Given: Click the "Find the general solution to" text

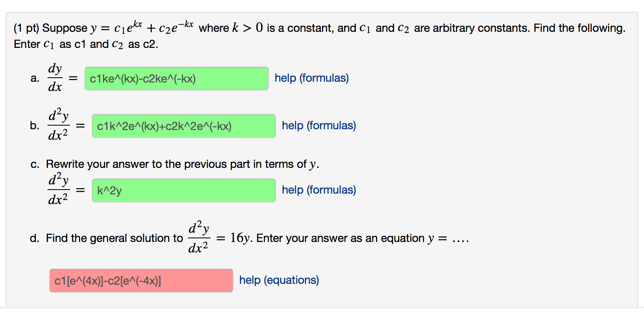Looking at the screenshot, I should coord(114,238).
